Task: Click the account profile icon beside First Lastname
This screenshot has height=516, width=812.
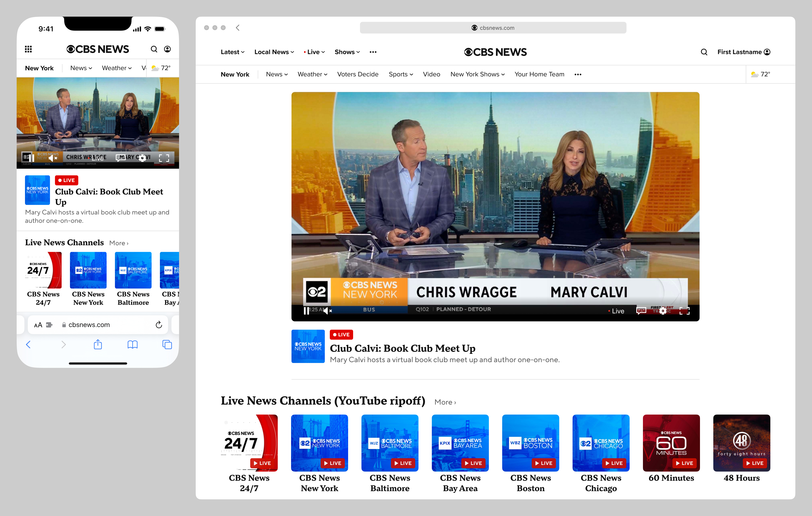Action: 767,52
